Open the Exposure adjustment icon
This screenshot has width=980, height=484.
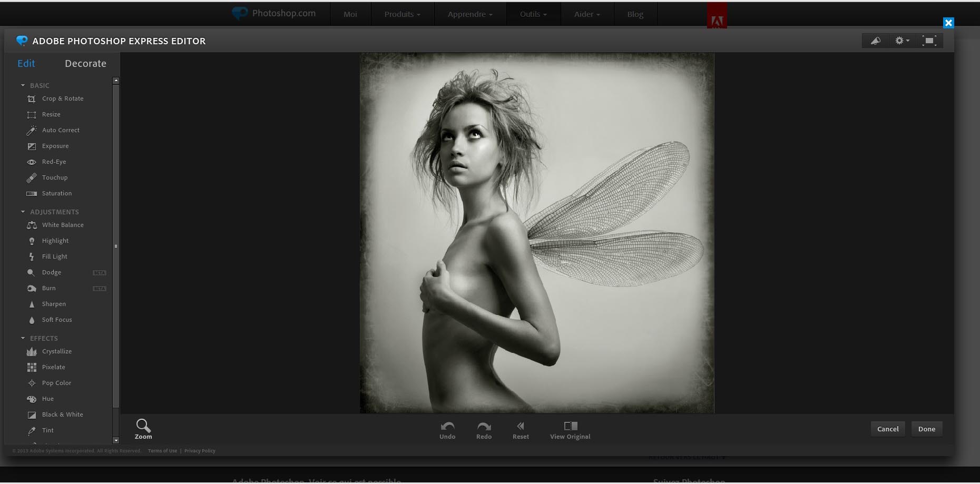coord(32,146)
